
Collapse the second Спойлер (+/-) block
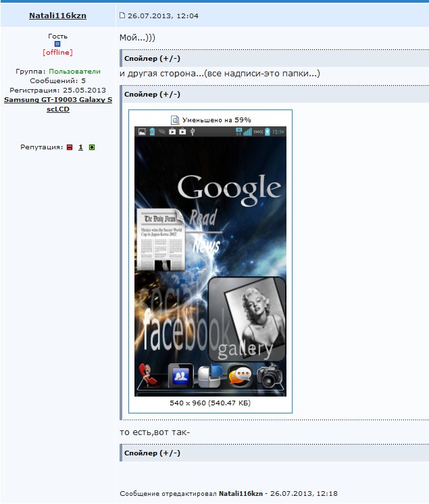(x=152, y=94)
